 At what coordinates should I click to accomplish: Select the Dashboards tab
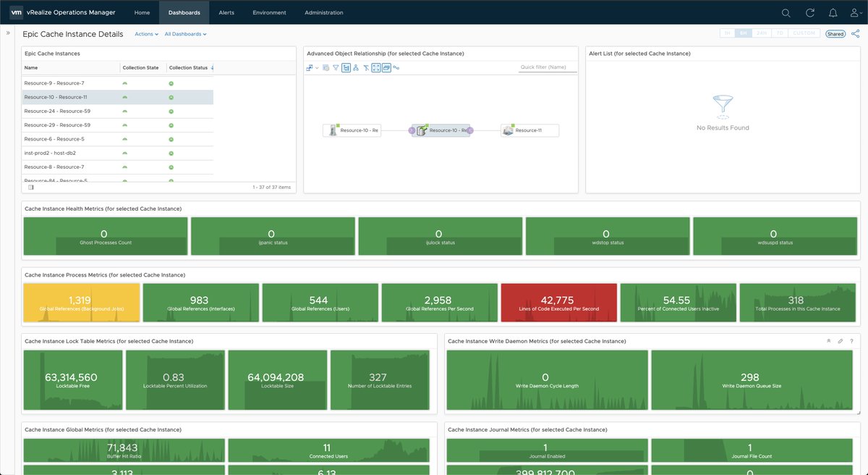point(184,12)
